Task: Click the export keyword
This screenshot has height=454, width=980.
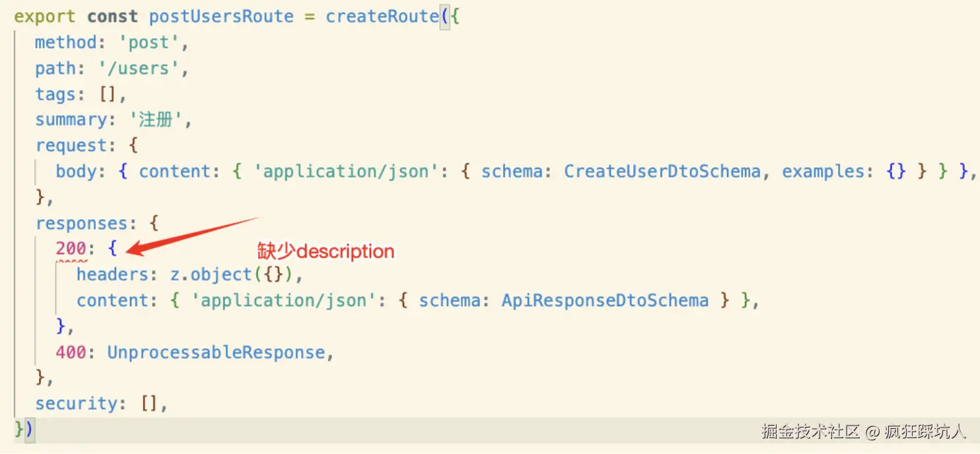Action: click(45, 16)
